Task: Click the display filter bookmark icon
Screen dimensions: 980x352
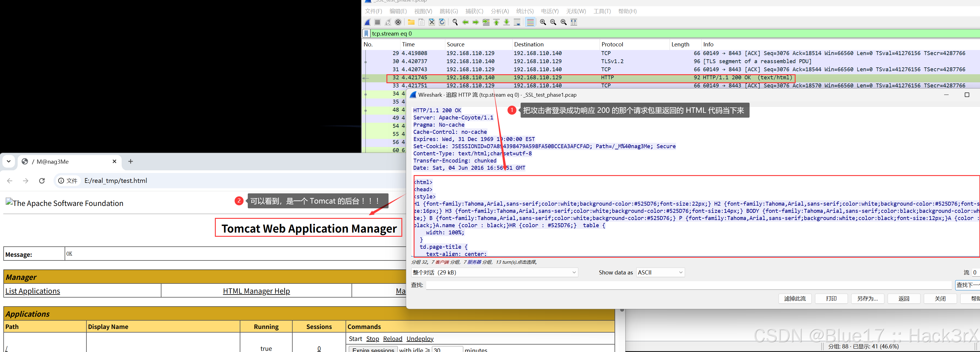Action: (366, 34)
